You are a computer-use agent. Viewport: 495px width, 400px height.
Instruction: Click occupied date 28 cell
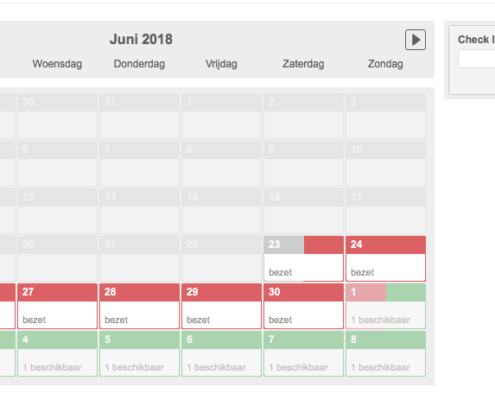(x=139, y=306)
